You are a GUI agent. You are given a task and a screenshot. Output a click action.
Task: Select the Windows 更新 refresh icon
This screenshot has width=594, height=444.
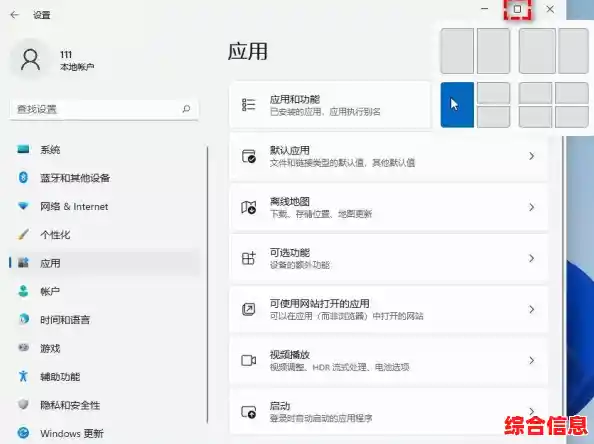[23, 433]
